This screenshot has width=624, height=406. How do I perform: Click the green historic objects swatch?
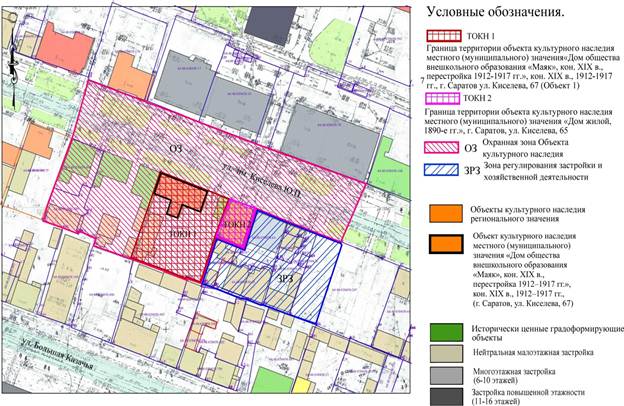[x=446, y=332]
